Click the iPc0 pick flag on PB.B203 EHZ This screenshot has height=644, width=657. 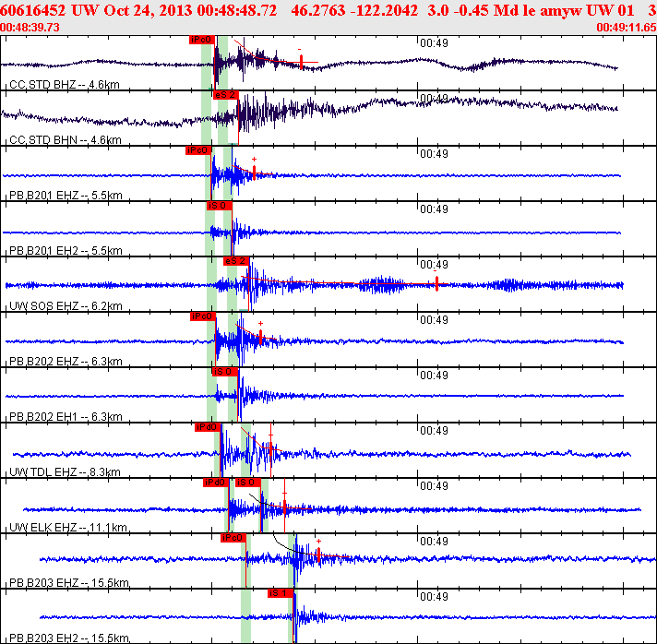click(233, 538)
